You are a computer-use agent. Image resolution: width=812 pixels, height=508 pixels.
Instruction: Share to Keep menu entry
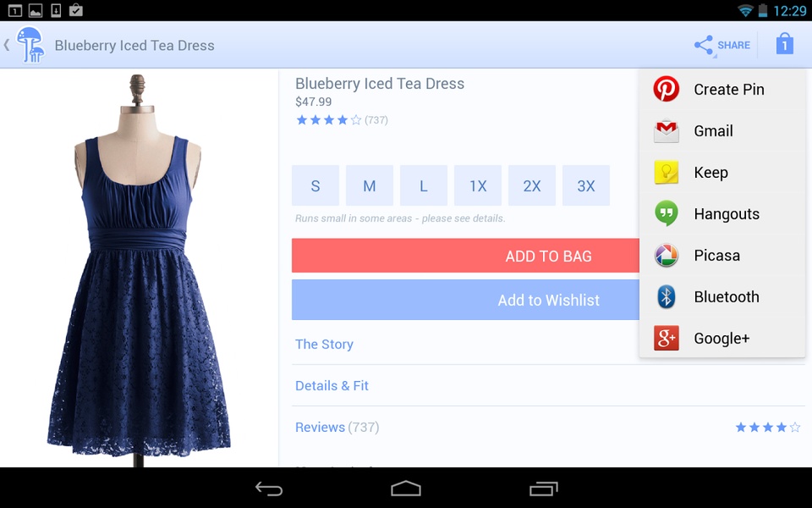722,172
